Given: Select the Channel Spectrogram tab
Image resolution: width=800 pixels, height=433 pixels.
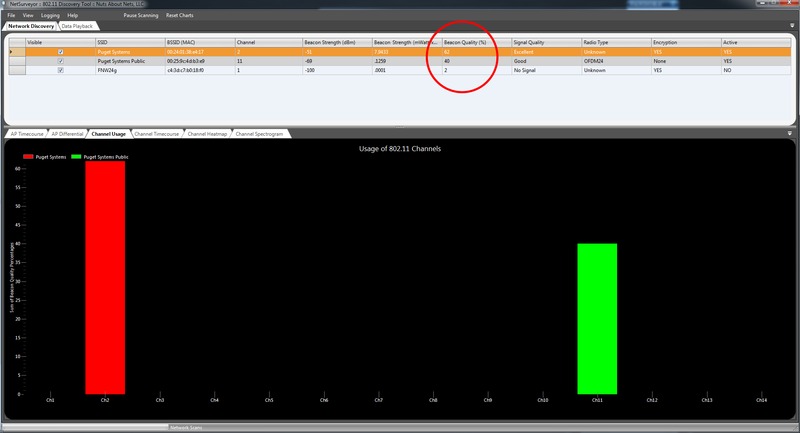Looking at the screenshot, I should coord(259,133).
